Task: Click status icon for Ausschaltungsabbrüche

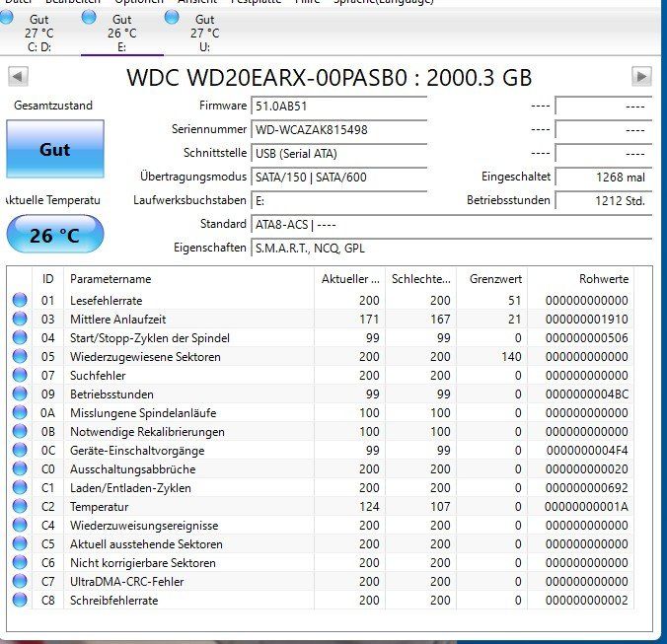Action: 20,468
